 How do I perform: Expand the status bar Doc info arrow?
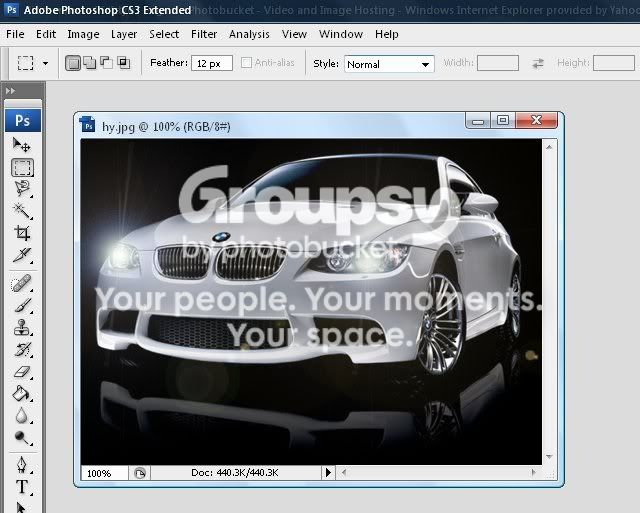pos(328,473)
